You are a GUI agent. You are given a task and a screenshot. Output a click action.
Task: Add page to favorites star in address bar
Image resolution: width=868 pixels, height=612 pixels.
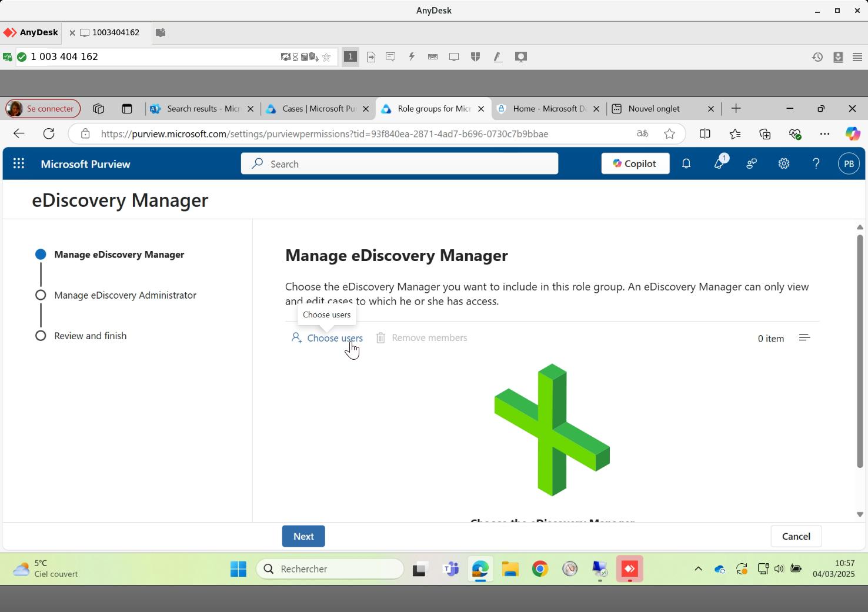[669, 134]
